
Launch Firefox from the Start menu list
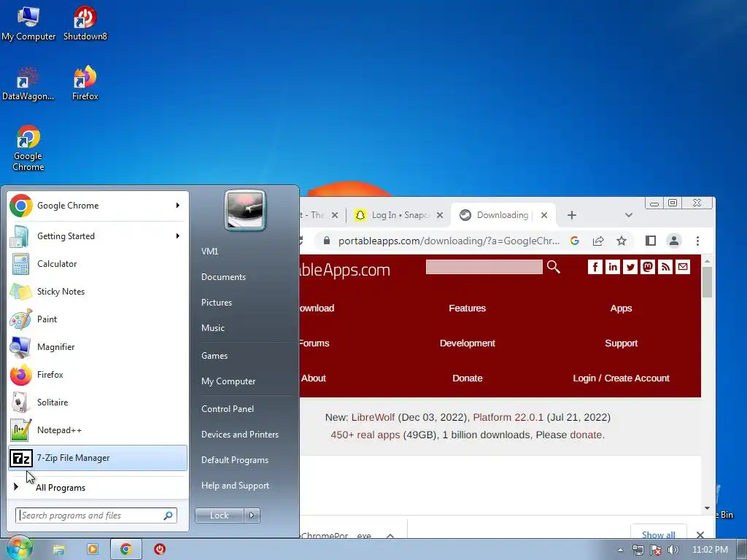point(98,375)
